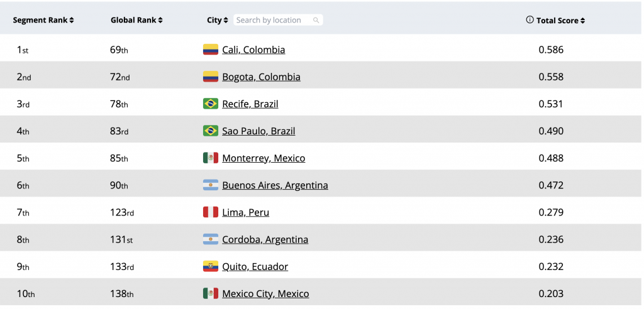Viewport: 644px width, 309px height.
Task: Click the Brazil flag next to Recife
Action: click(x=210, y=104)
